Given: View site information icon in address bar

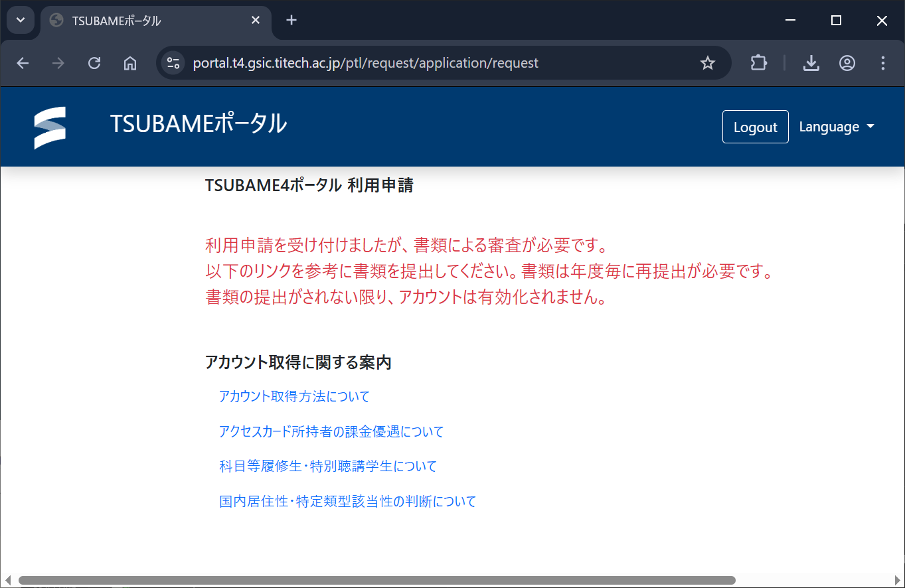Looking at the screenshot, I should [x=173, y=63].
